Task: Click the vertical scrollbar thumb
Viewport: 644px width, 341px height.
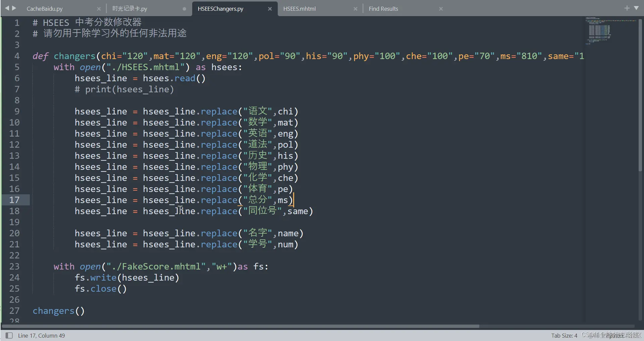Action: (640, 96)
